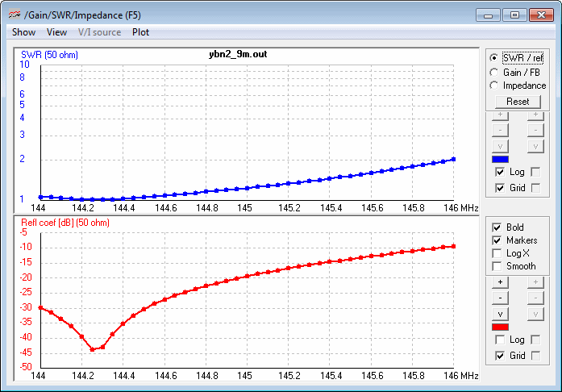The width and height of the screenshot is (562, 392).
Task: Select the SWR / ref radio button
Action: (494, 59)
